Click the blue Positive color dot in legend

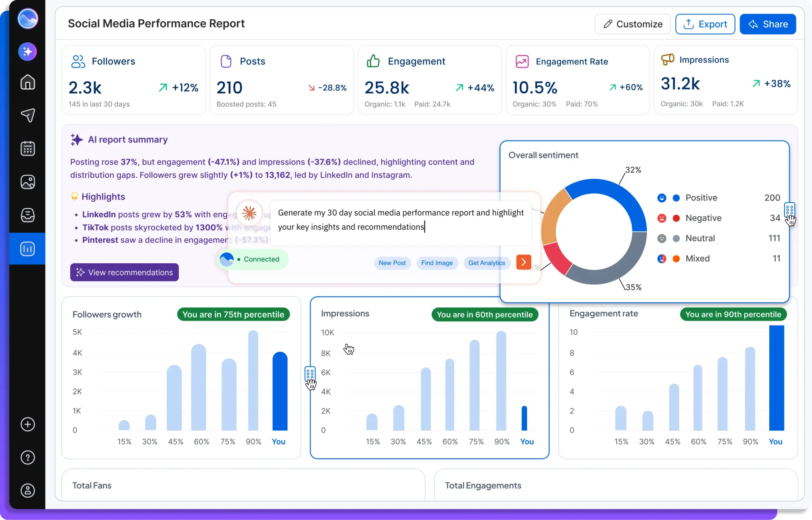(x=676, y=198)
